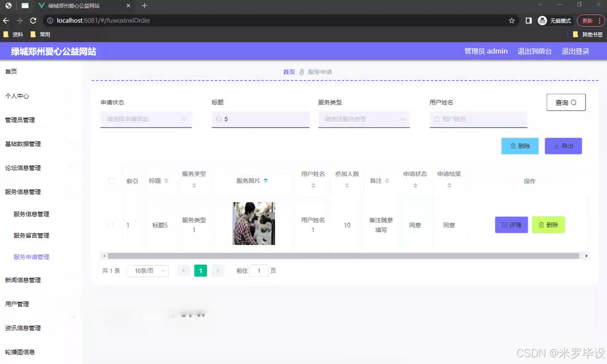Click the download icon on the 导出 button
Viewport: 607px width, 364px height.
coord(557,146)
